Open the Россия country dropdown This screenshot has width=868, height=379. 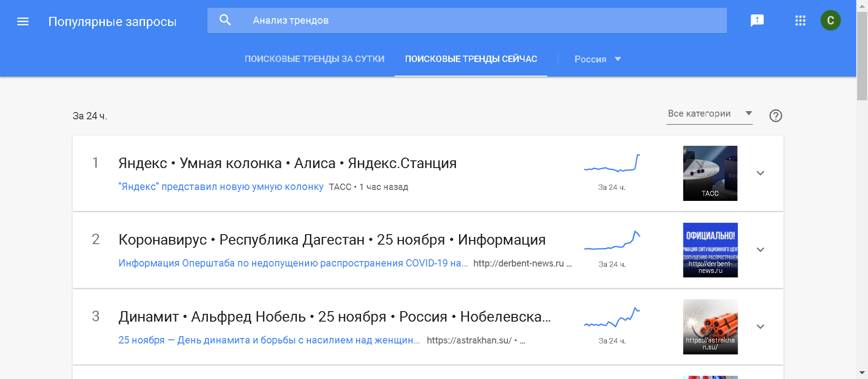pyautogui.click(x=597, y=59)
